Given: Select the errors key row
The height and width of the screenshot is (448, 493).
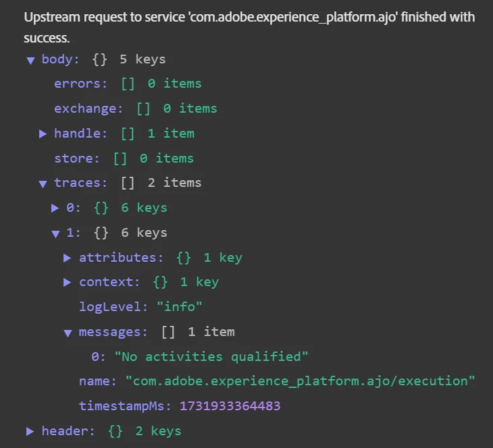Looking at the screenshot, I should pos(128,84).
